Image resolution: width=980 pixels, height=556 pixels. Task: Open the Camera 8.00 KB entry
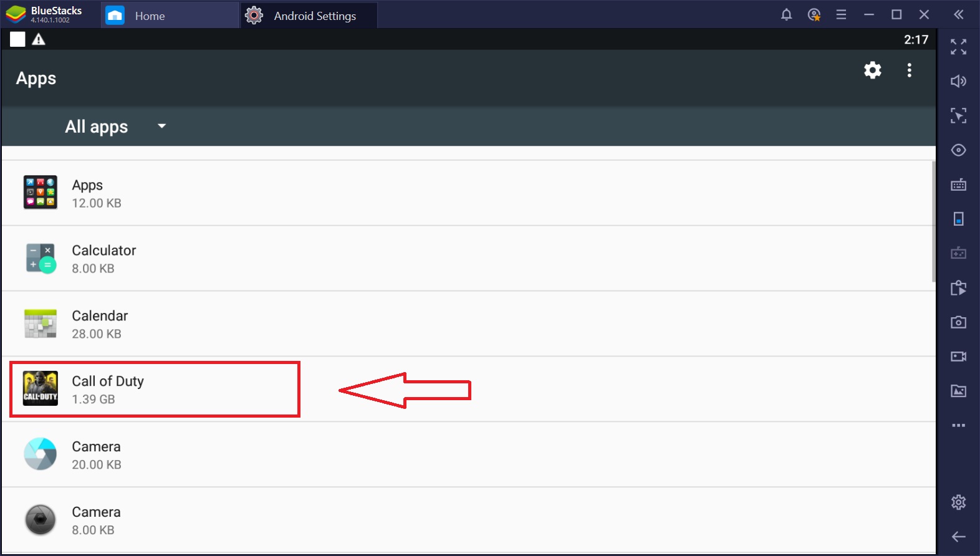pyautogui.click(x=468, y=520)
